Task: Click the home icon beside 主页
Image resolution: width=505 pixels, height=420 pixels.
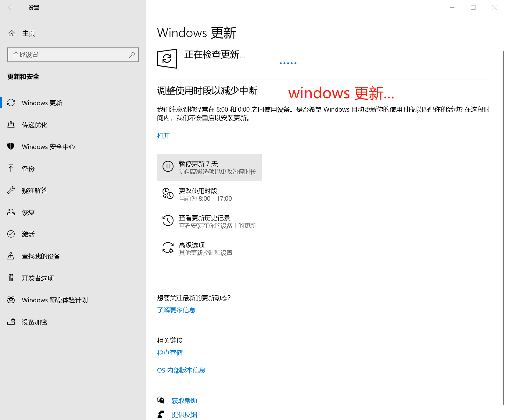Action: tap(12, 33)
